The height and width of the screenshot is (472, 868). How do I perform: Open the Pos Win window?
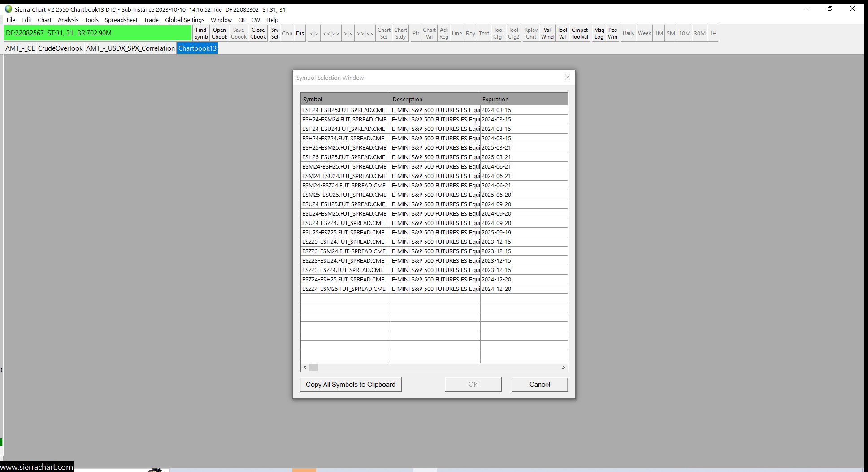[613, 33]
